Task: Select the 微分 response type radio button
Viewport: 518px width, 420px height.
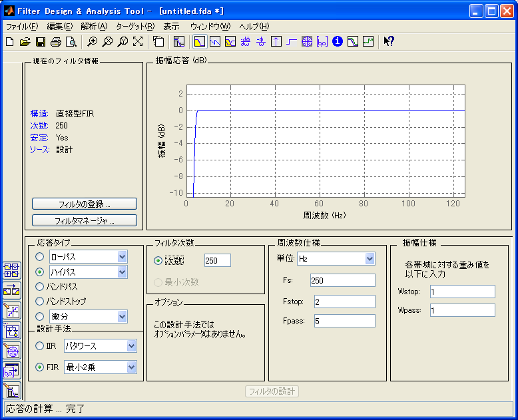Action: coord(40,316)
